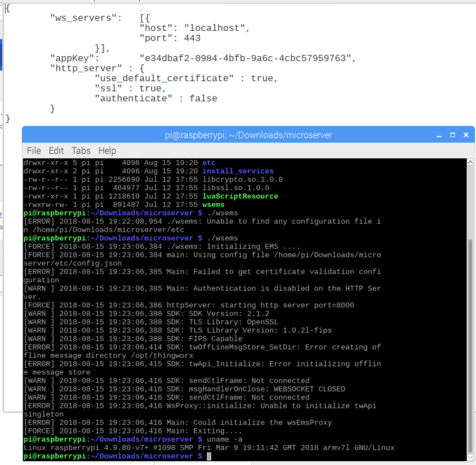
Task: Click the terminal scrollbar down arrow
Action: click(470, 457)
